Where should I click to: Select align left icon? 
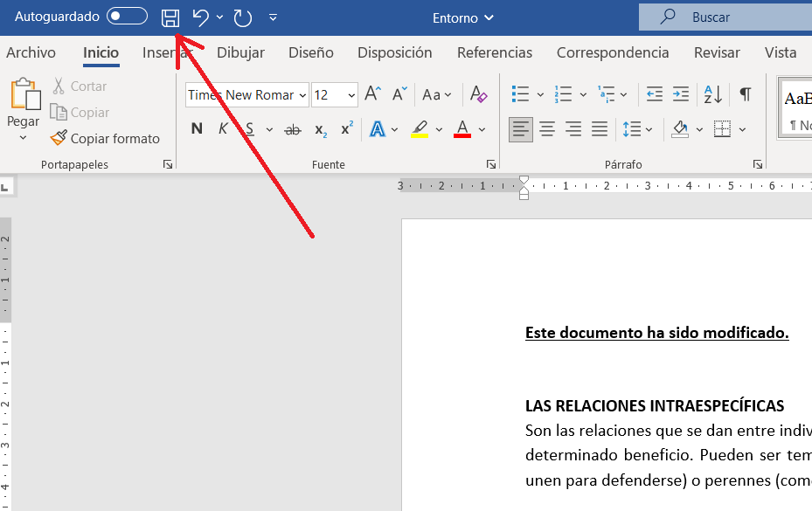(x=520, y=129)
